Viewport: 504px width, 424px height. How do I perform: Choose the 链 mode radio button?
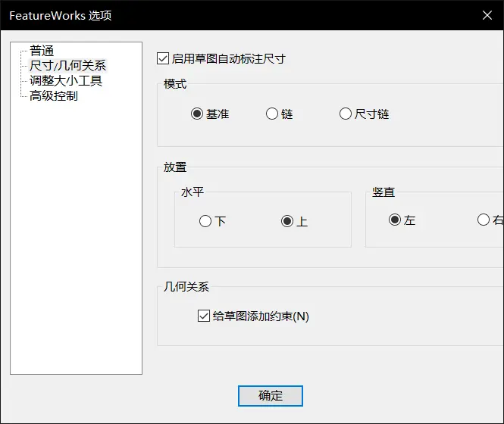272,114
